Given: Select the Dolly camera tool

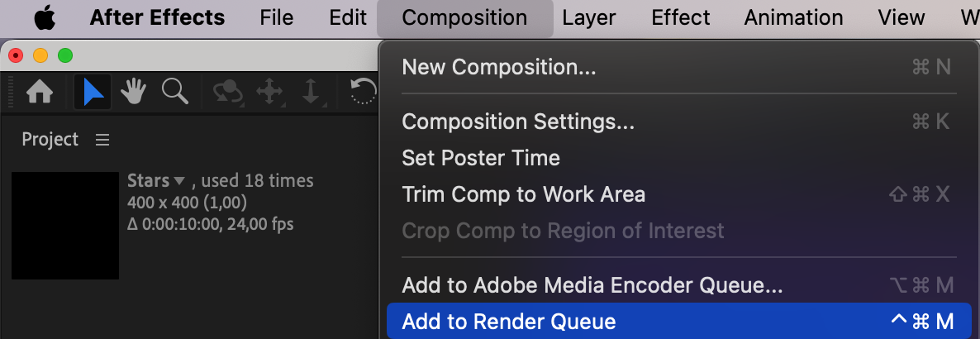Looking at the screenshot, I should click(x=311, y=92).
